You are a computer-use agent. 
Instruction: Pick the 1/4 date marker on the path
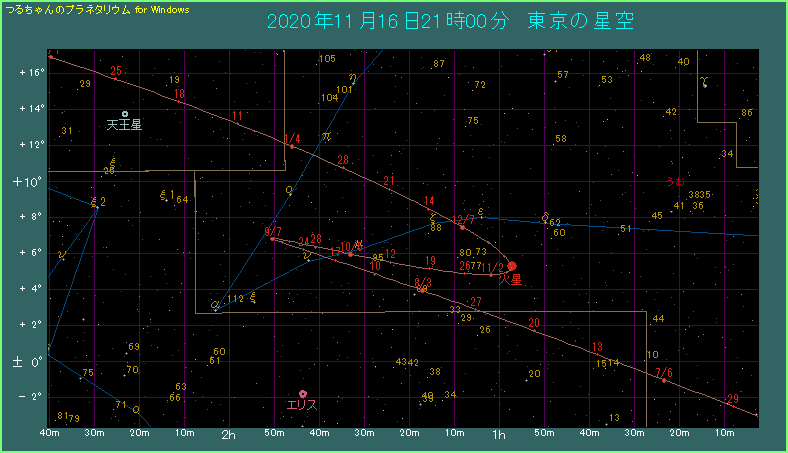[292, 146]
